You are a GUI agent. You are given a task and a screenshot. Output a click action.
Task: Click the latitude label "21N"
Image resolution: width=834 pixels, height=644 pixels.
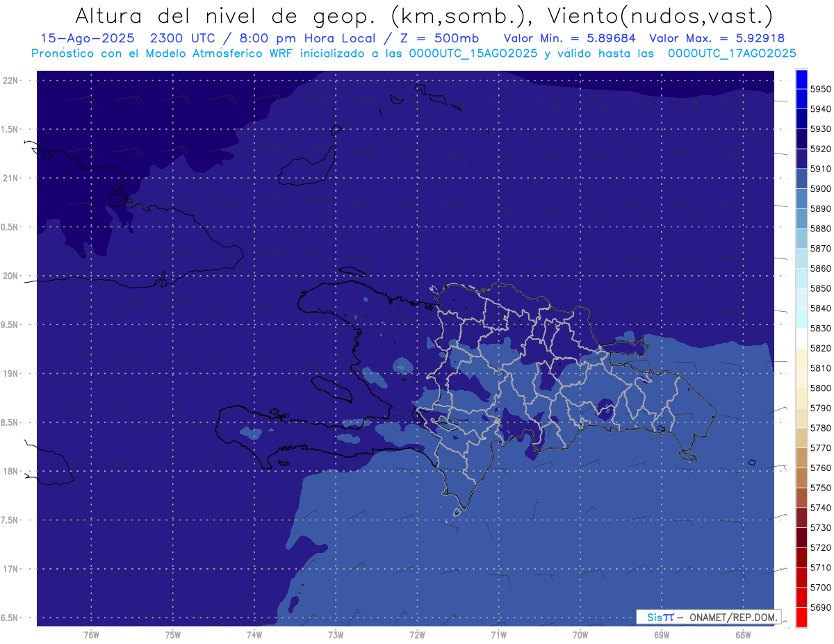point(10,178)
